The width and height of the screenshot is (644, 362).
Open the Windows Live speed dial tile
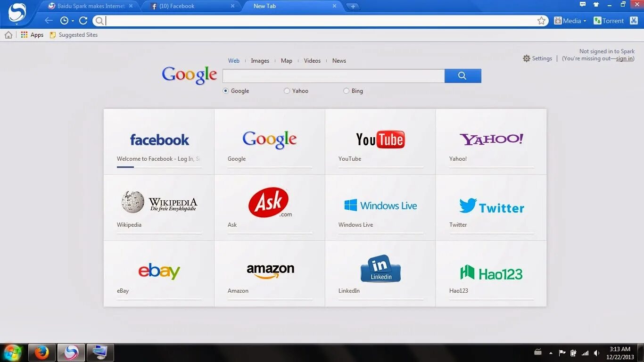pyautogui.click(x=380, y=208)
